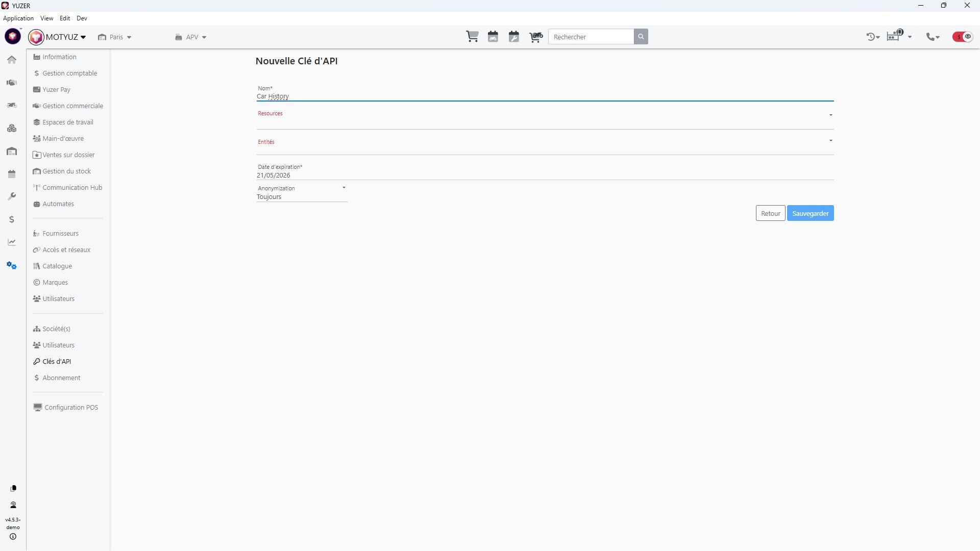Open Communication Hub in settings list
Screen dimensions: 980x551
pos(72,188)
